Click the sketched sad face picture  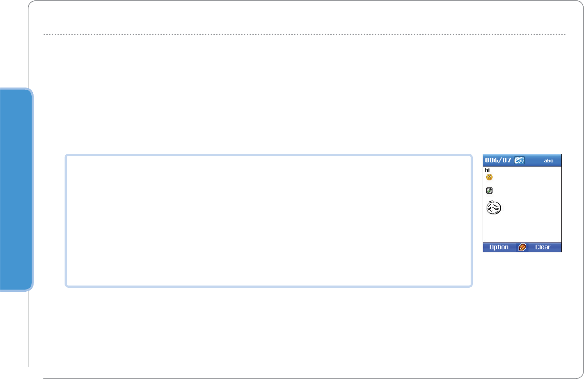[x=494, y=207]
